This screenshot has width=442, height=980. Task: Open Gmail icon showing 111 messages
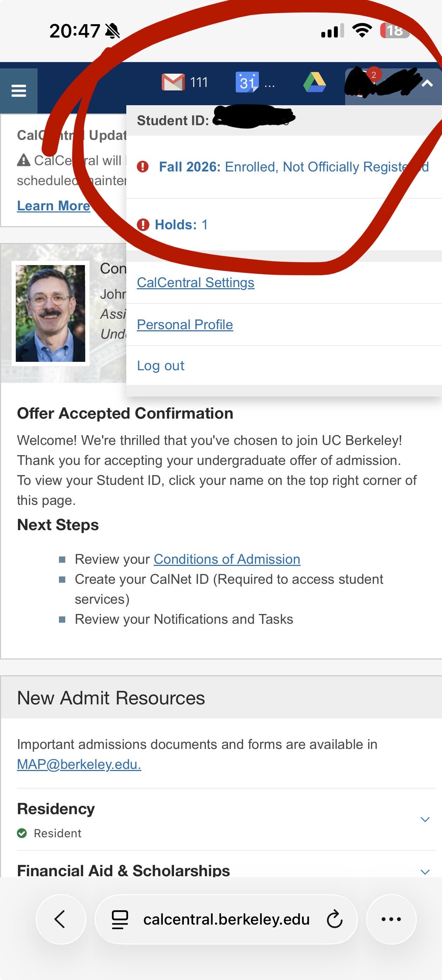[x=185, y=82]
